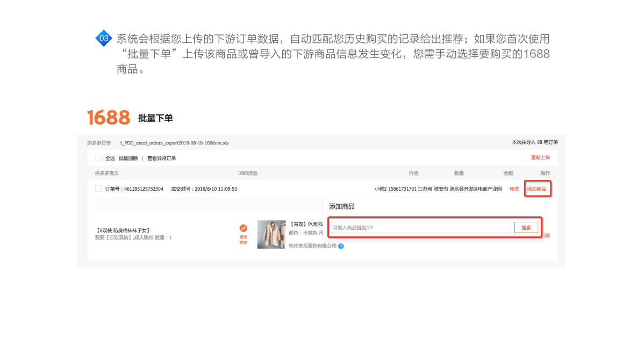Click the 添加商品 add product link

click(x=536, y=189)
